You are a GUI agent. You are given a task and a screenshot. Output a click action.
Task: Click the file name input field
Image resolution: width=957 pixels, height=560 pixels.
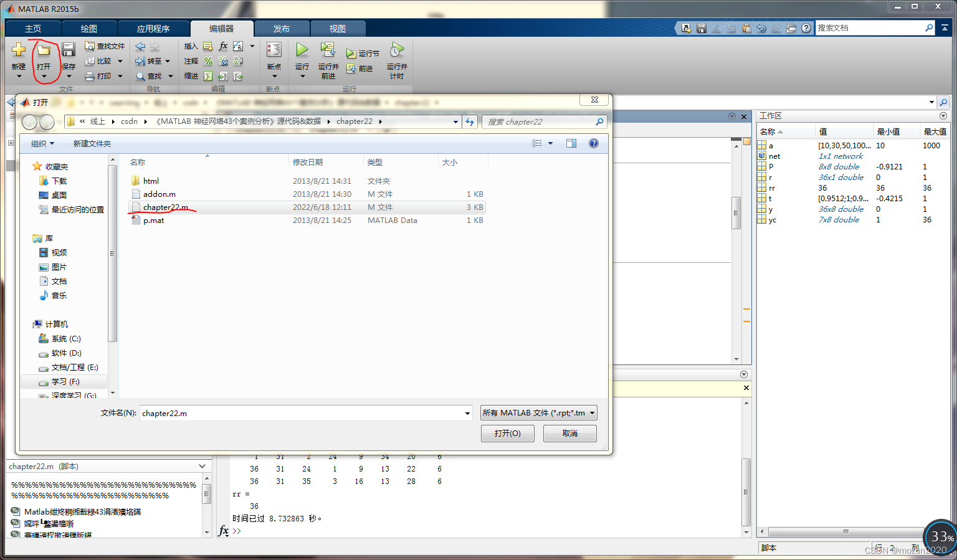tap(302, 413)
